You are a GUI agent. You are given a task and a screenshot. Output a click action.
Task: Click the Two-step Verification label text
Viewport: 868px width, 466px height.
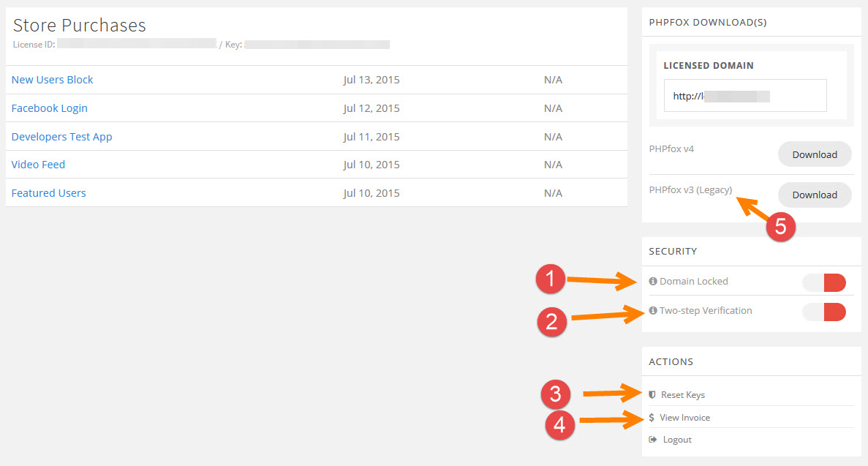[x=706, y=311]
